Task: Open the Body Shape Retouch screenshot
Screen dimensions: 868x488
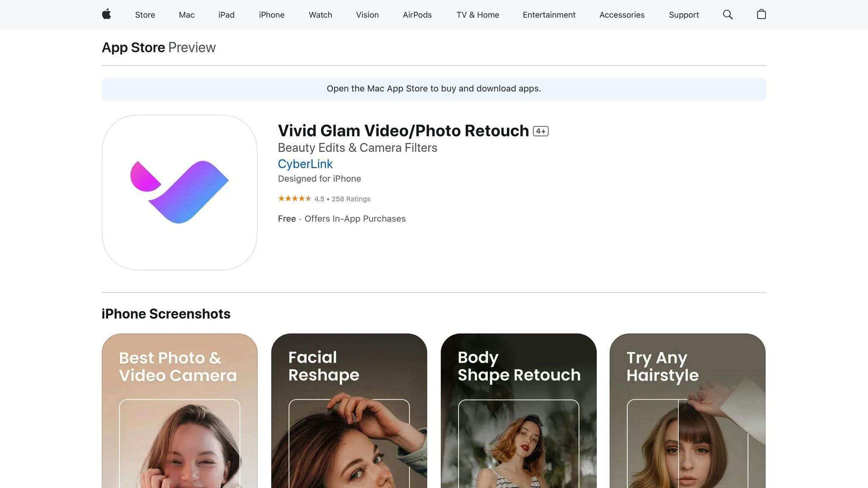Action: point(519,410)
